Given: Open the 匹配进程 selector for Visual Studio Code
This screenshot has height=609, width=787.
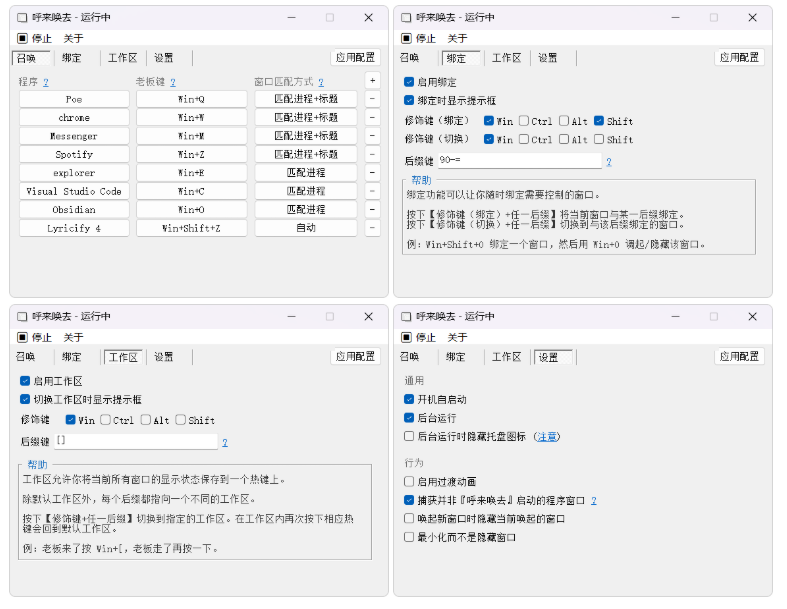Looking at the screenshot, I should click(305, 191).
